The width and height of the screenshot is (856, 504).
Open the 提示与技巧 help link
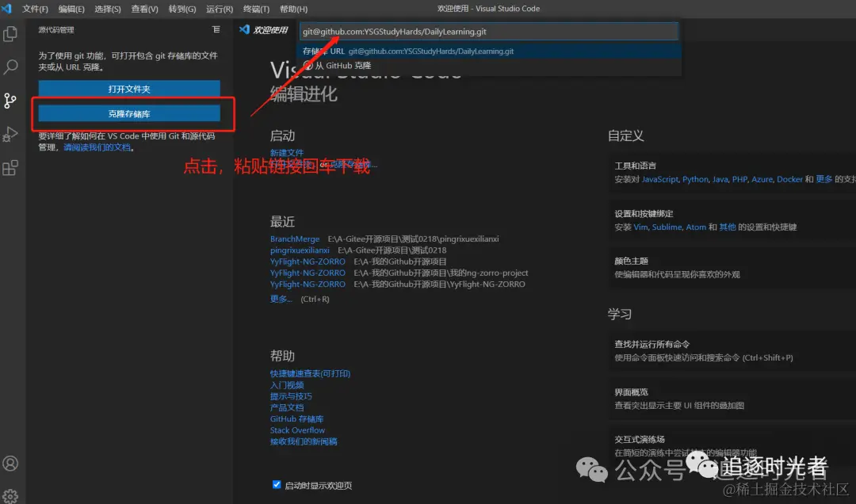coord(291,396)
